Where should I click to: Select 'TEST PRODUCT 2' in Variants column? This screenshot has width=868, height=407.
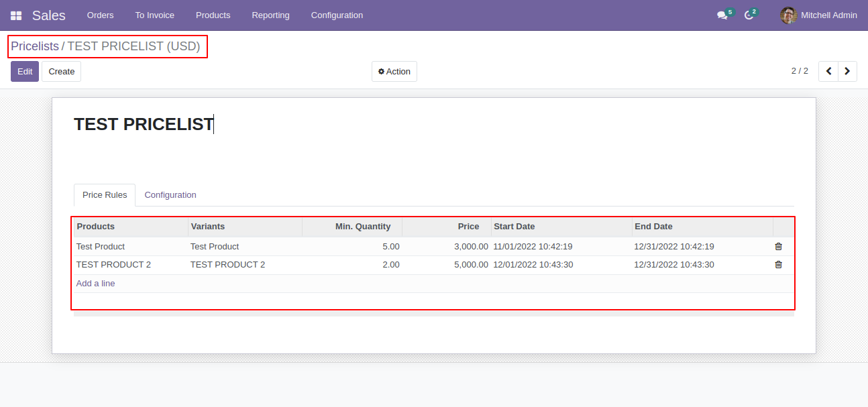[227, 264]
